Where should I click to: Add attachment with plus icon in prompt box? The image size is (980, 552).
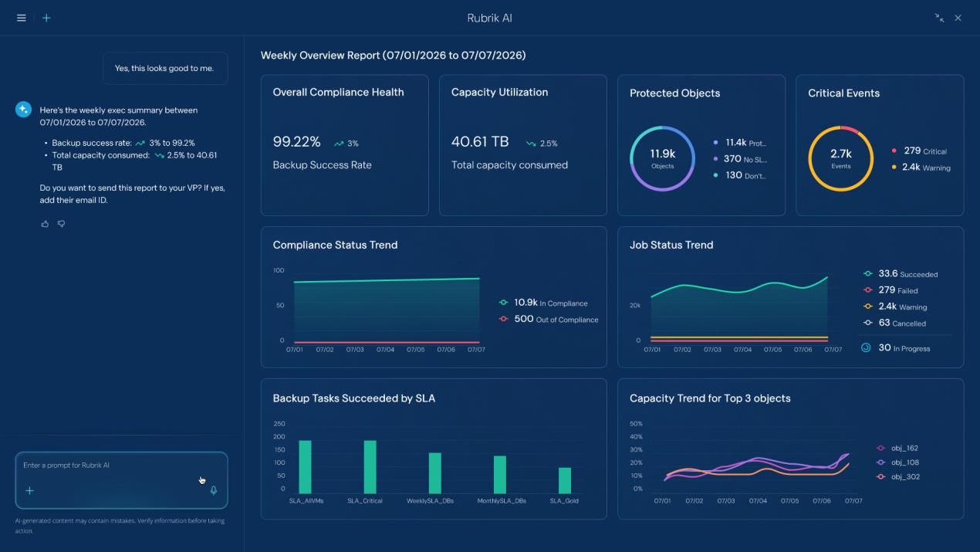point(29,490)
